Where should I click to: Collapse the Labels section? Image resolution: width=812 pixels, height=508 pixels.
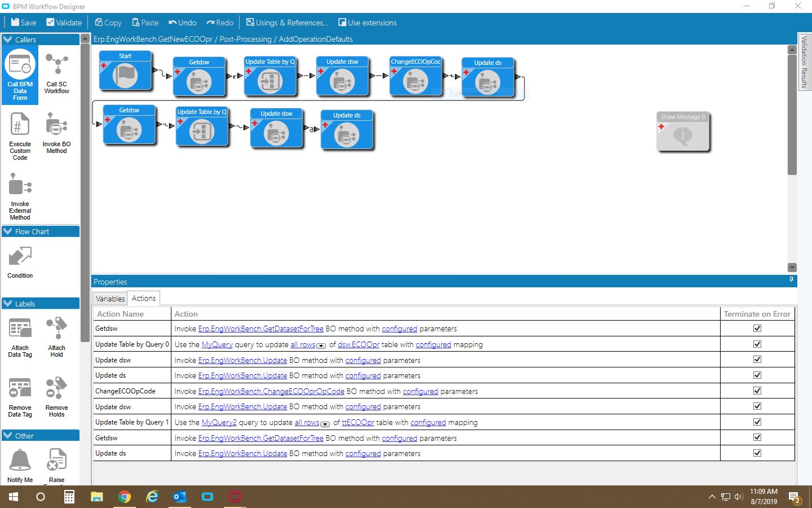pos(8,304)
